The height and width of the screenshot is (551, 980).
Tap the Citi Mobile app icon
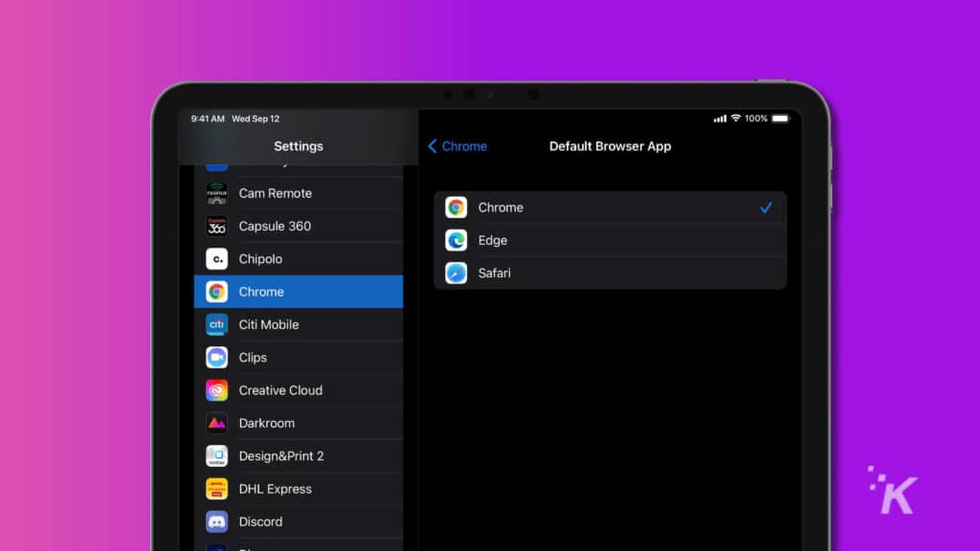[216, 324]
